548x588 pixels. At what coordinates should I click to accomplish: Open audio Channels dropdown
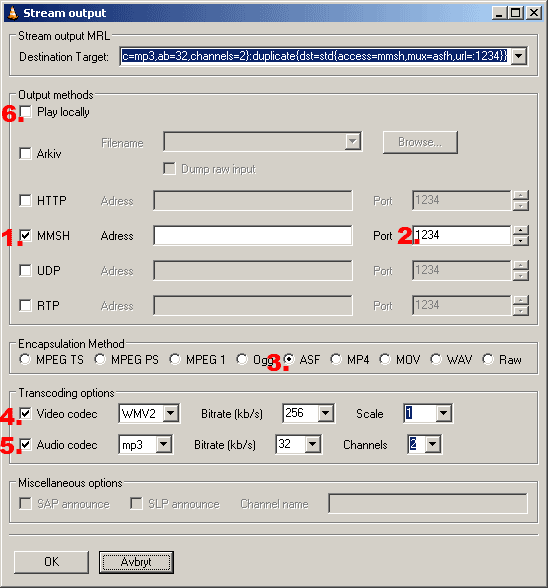[x=432, y=445]
